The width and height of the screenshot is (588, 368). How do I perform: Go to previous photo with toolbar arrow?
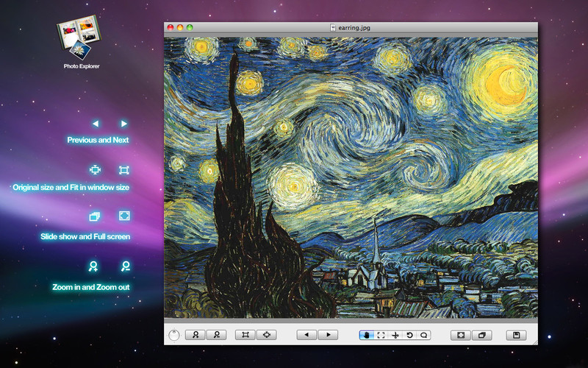[306, 335]
